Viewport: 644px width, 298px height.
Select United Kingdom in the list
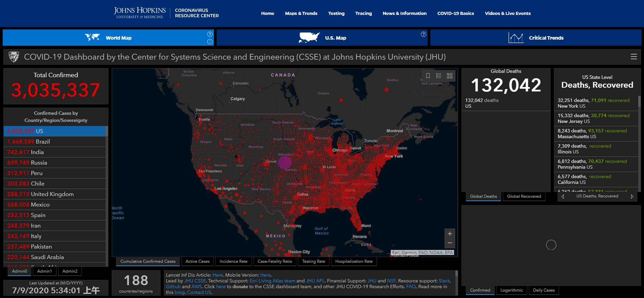55,194
